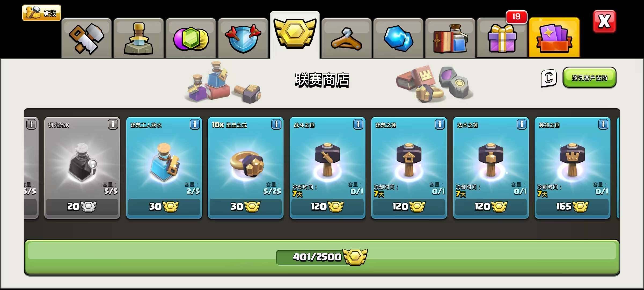Click the 401/2500 league medals progress bar

[x=322, y=257]
